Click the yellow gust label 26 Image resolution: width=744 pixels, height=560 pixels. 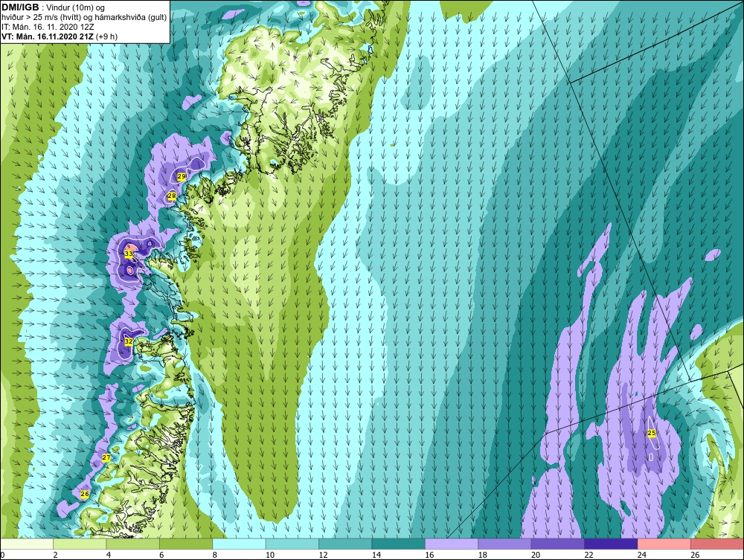coord(85,494)
